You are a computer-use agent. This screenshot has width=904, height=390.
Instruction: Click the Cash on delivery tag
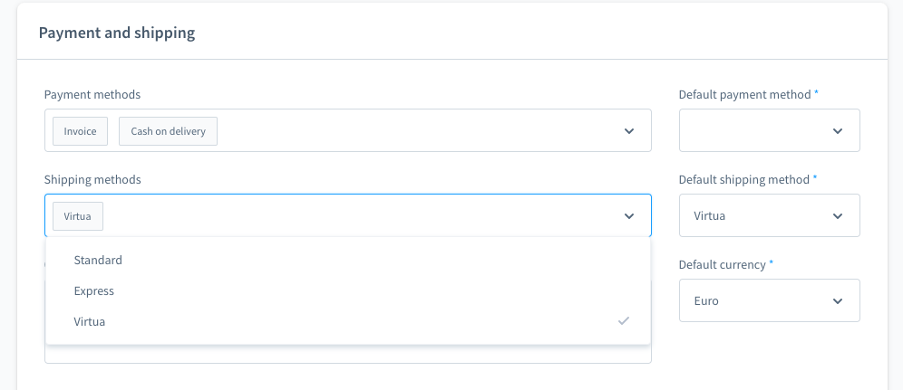pos(168,131)
